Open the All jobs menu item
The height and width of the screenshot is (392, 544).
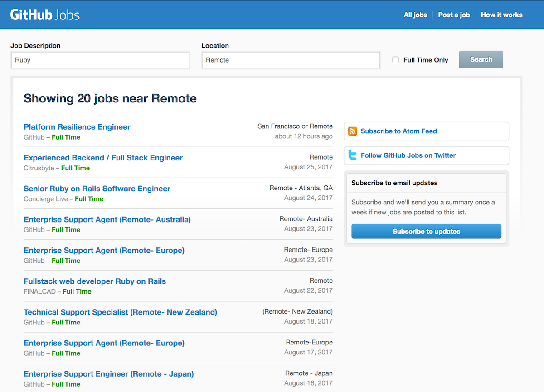415,15
